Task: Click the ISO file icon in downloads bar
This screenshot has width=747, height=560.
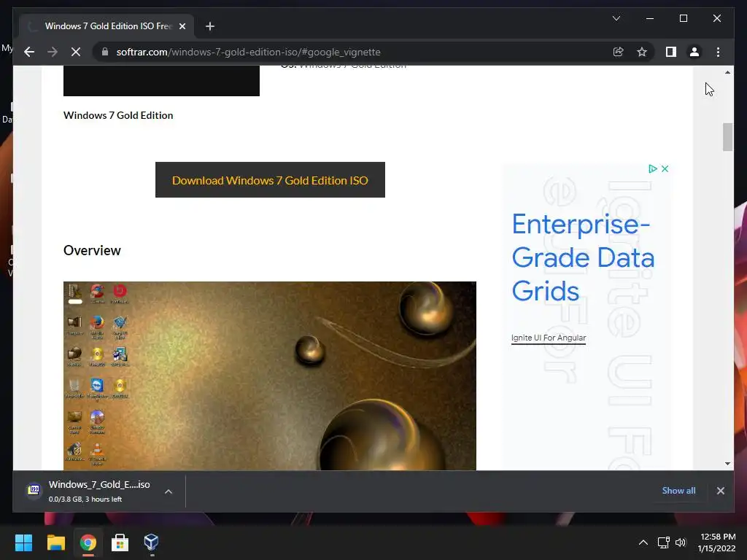Action: (x=34, y=489)
